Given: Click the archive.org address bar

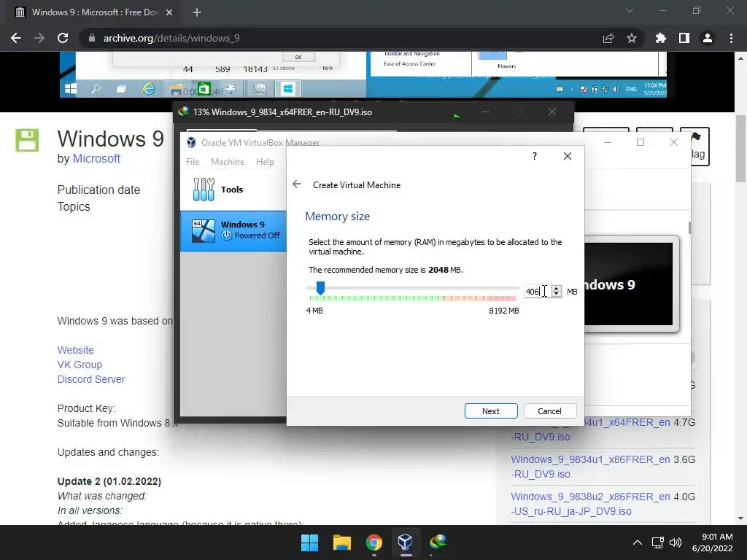Looking at the screenshot, I should click(x=333, y=38).
